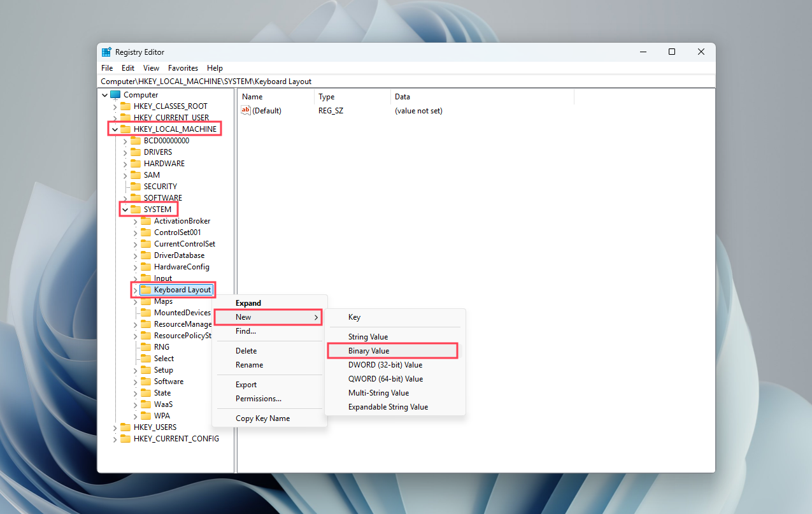Click the HardwareConfig folder icon
The height and width of the screenshot is (514, 812).
point(146,267)
